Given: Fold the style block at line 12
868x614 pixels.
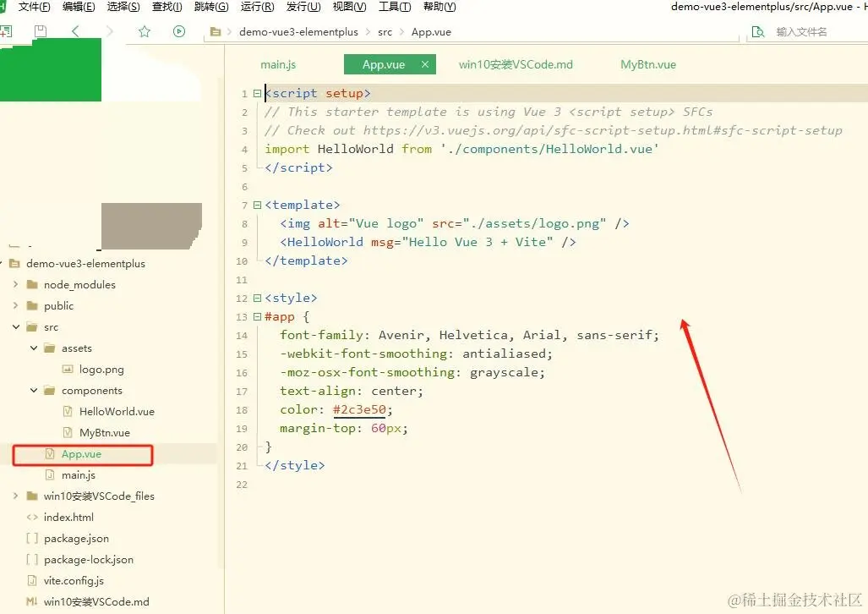Looking at the screenshot, I should pyautogui.click(x=257, y=299).
